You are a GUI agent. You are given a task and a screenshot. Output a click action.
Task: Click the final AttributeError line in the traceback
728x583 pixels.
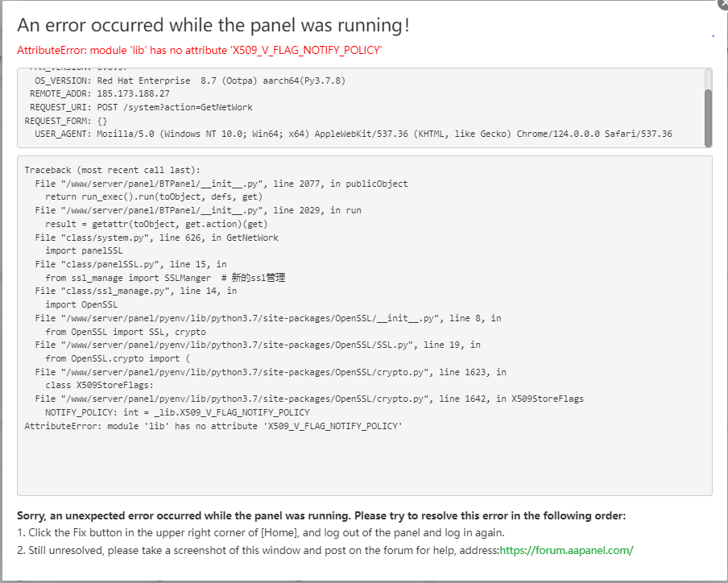pos(213,426)
